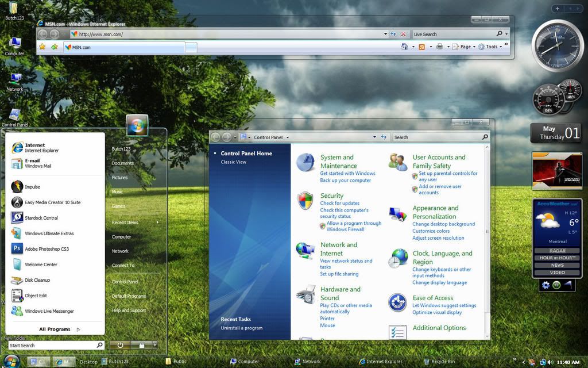
Task: Click the Print icon in Internet Explorer
Action: tap(439, 47)
